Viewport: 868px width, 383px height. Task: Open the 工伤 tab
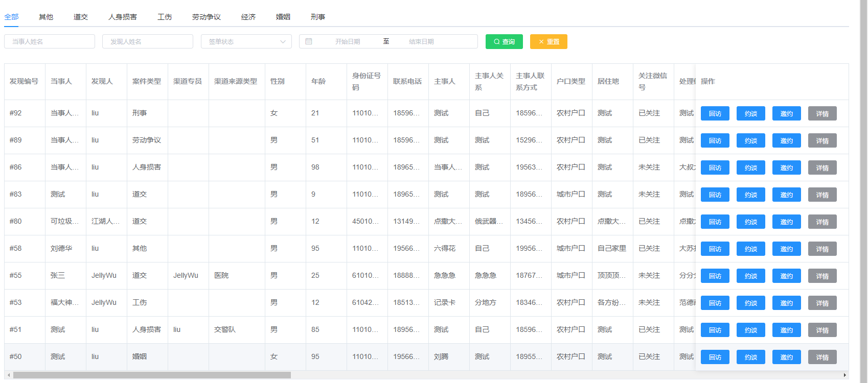[x=165, y=17]
